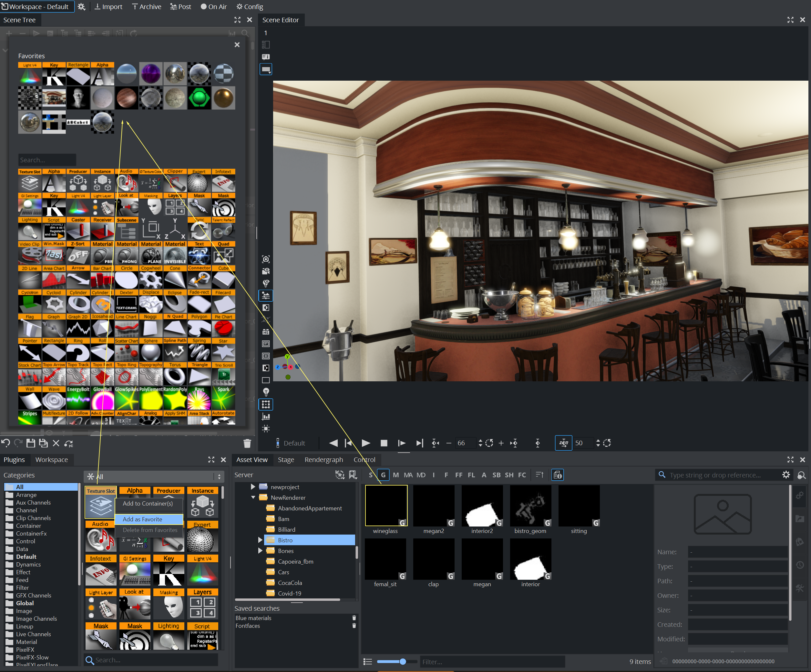811x672 pixels.
Task: Toggle the FF asset filter
Action: click(x=459, y=475)
